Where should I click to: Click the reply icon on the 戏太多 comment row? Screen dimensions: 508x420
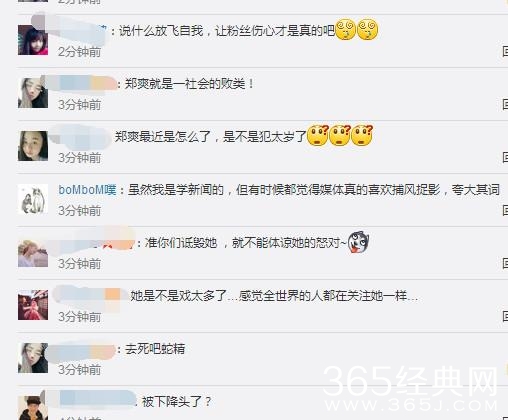(x=505, y=316)
